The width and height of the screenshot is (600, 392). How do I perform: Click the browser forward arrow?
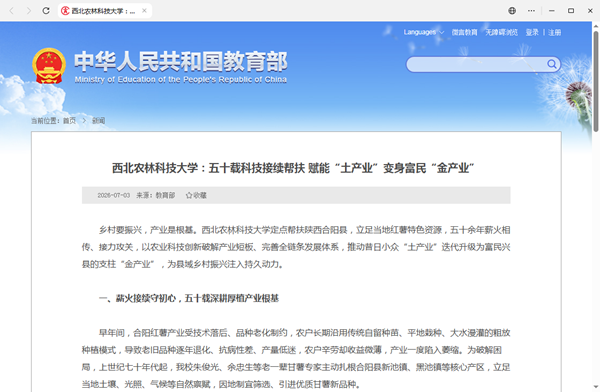29,11
